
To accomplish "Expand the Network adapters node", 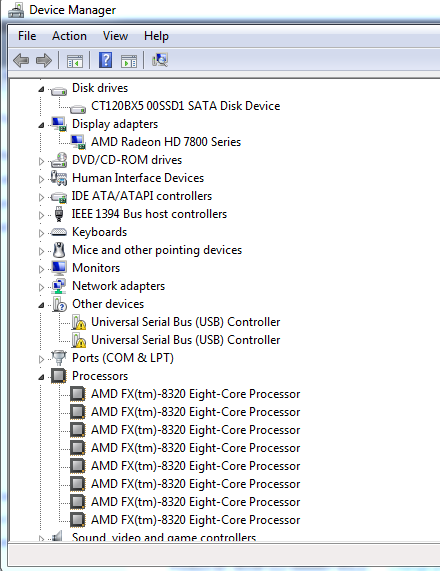I will click(x=41, y=287).
